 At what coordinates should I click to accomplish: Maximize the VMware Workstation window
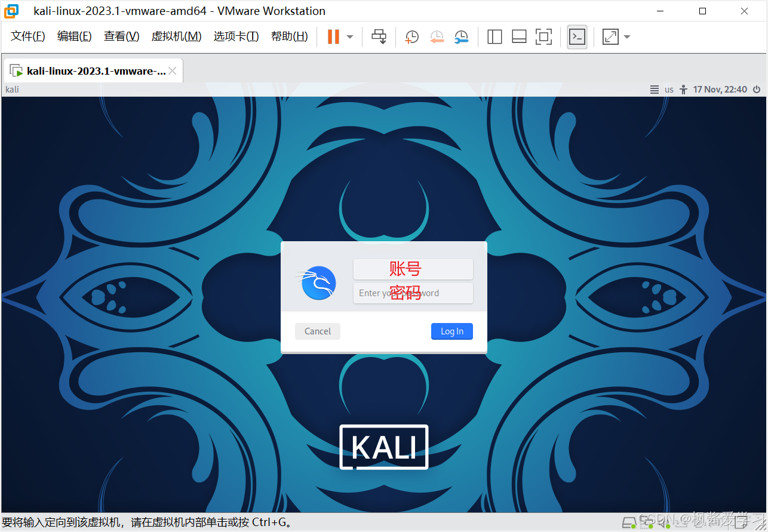click(x=702, y=11)
